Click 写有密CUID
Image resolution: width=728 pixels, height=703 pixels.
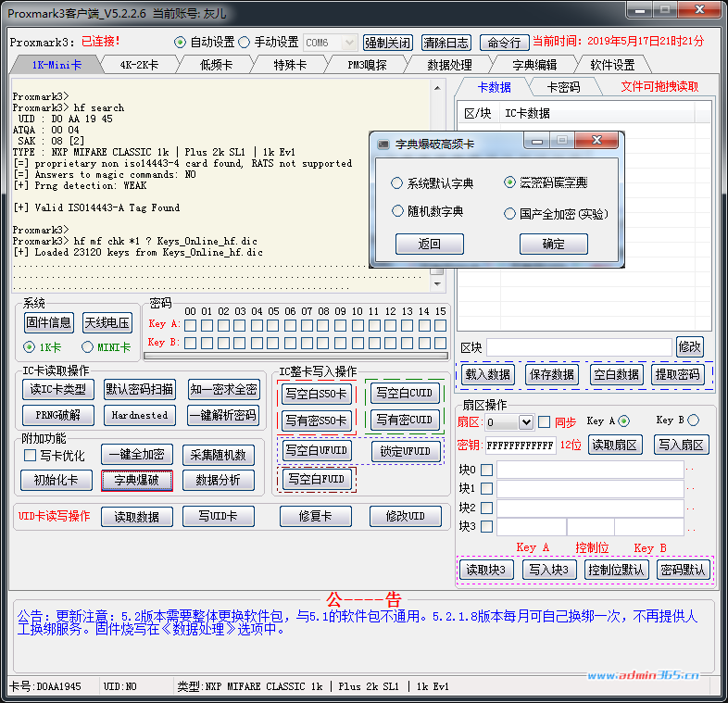point(405,421)
